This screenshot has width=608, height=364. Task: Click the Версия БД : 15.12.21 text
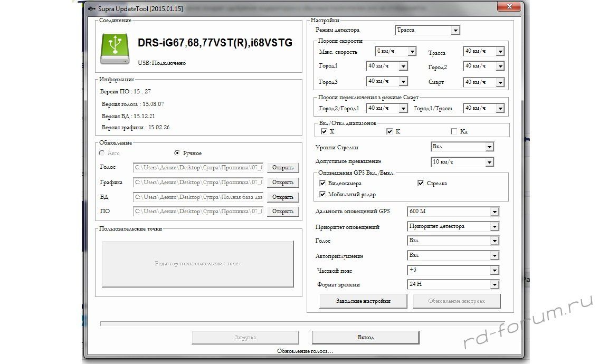pyautogui.click(x=128, y=116)
